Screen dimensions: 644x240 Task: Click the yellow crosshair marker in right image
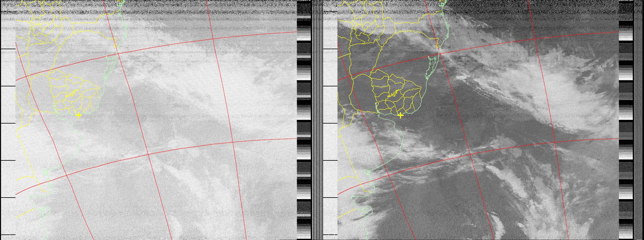pos(400,115)
